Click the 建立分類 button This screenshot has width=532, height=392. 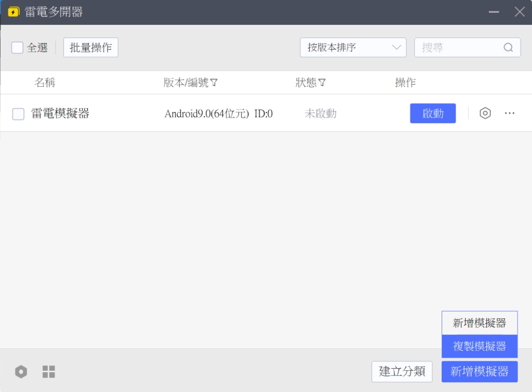[402, 371]
